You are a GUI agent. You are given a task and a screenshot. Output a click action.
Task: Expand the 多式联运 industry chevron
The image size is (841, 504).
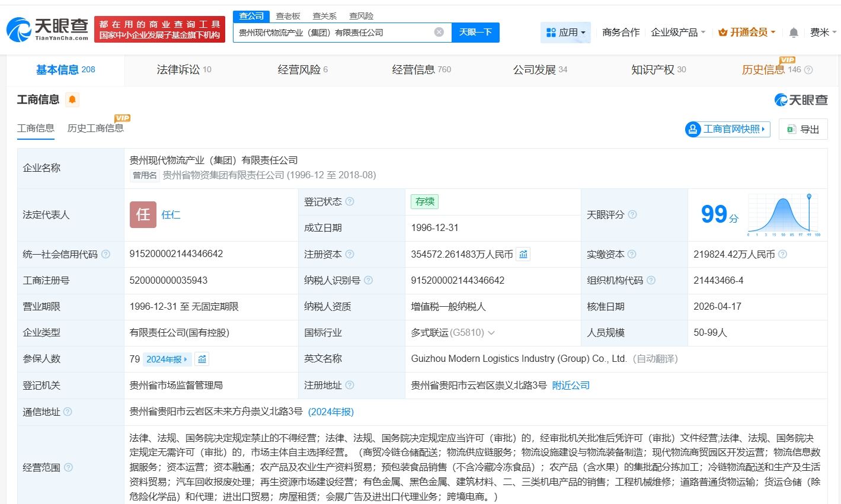tap(491, 333)
